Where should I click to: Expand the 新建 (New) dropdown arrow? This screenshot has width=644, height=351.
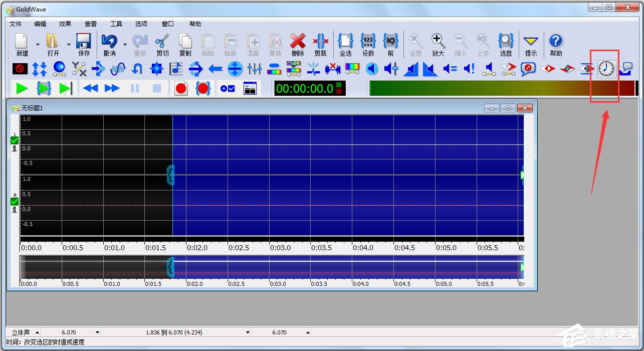click(x=38, y=45)
